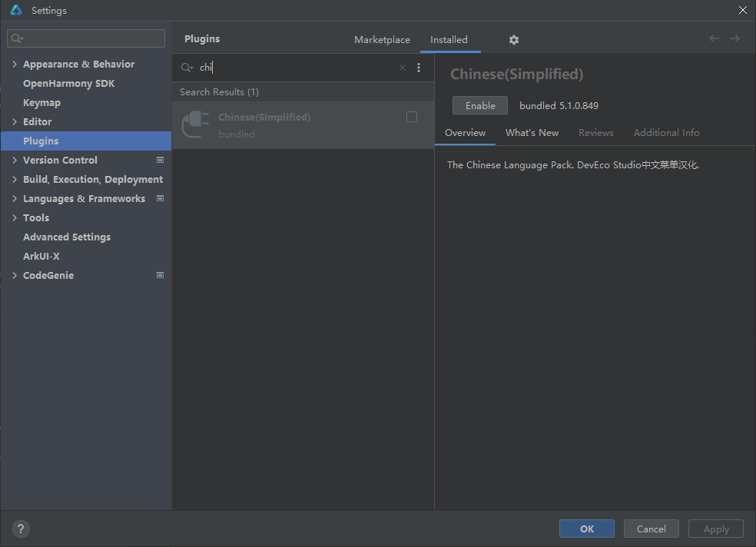Click the CodeGenie project-level settings icon

pos(160,275)
